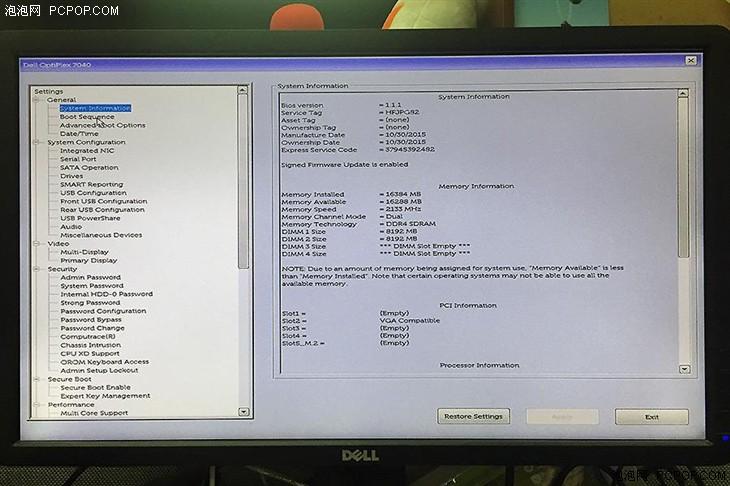This screenshot has height=486, width=730.
Task: Click Slot2 VGA Compatible entry
Action: coord(410,320)
